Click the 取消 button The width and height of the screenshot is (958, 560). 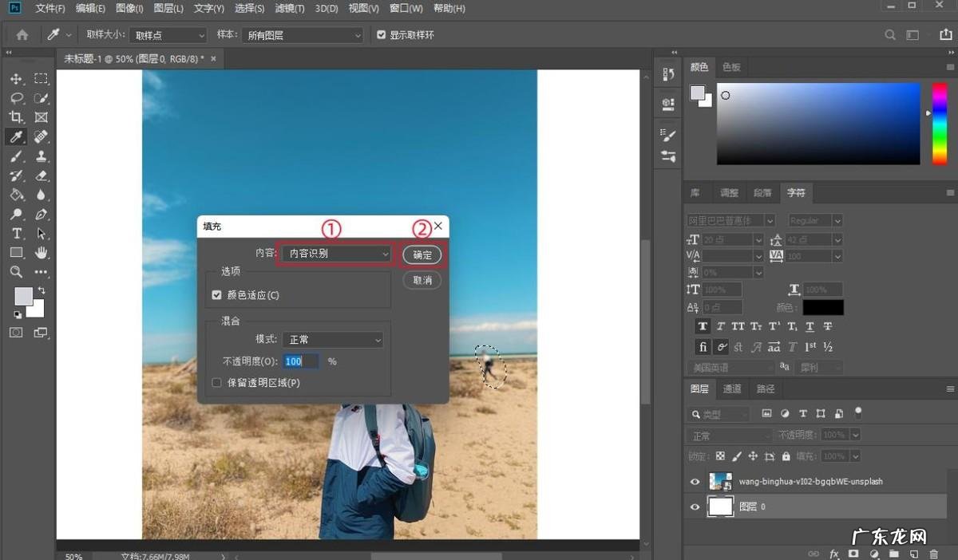[x=422, y=280]
